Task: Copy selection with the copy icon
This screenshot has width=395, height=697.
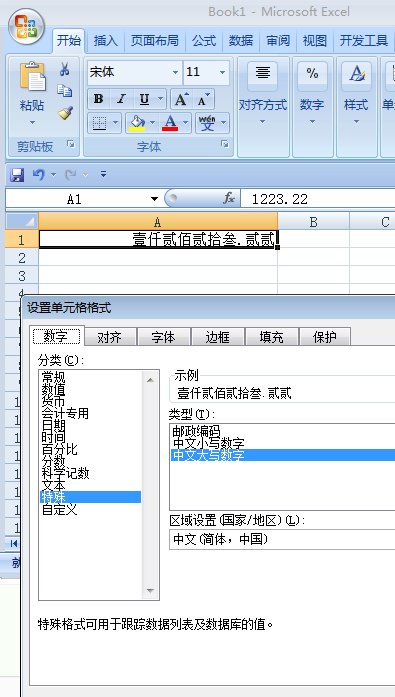Action: pos(65,91)
